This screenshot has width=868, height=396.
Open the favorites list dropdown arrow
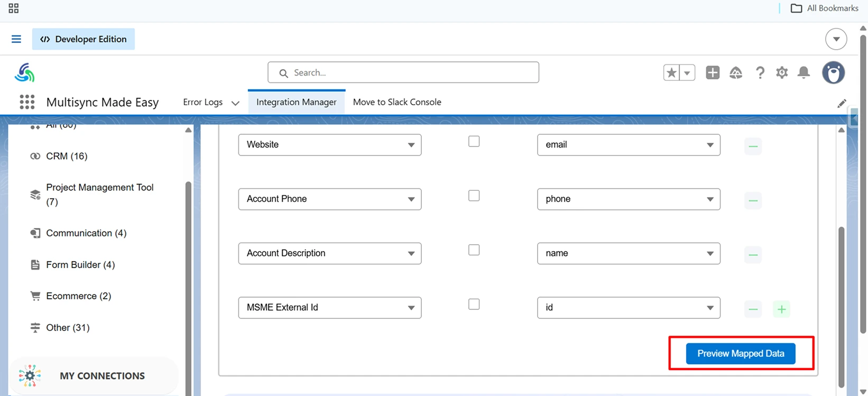687,72
